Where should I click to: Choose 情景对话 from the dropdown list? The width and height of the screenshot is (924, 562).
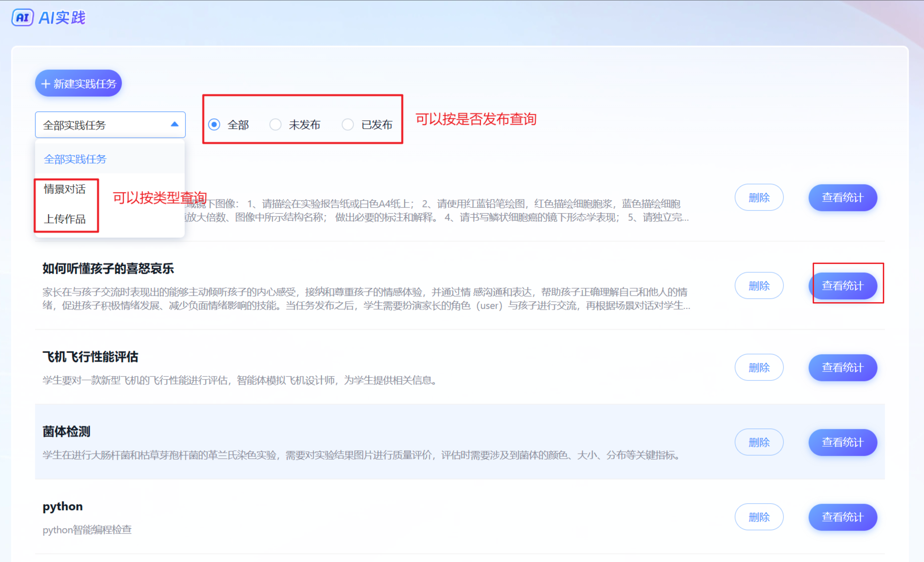click(x=65, y=189)
